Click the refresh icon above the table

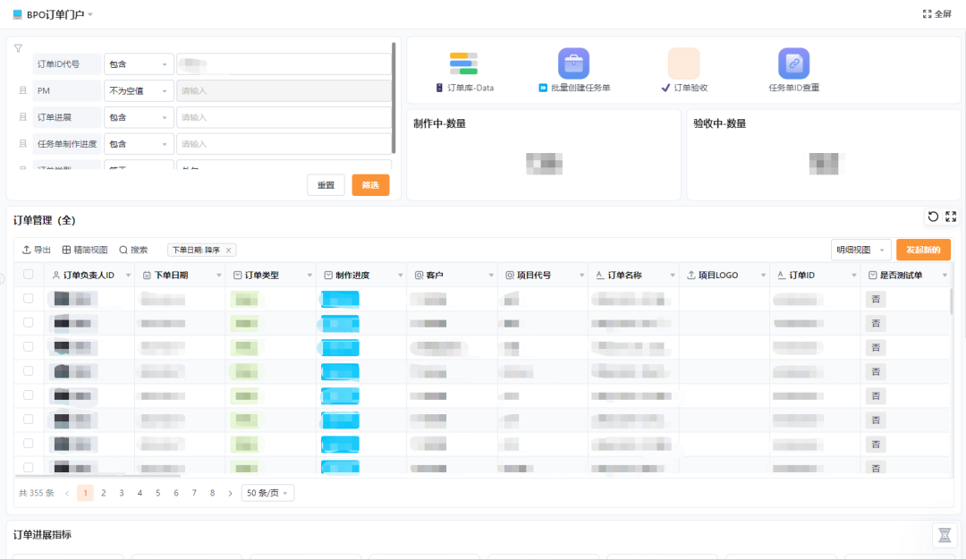[x=933, y=216]
